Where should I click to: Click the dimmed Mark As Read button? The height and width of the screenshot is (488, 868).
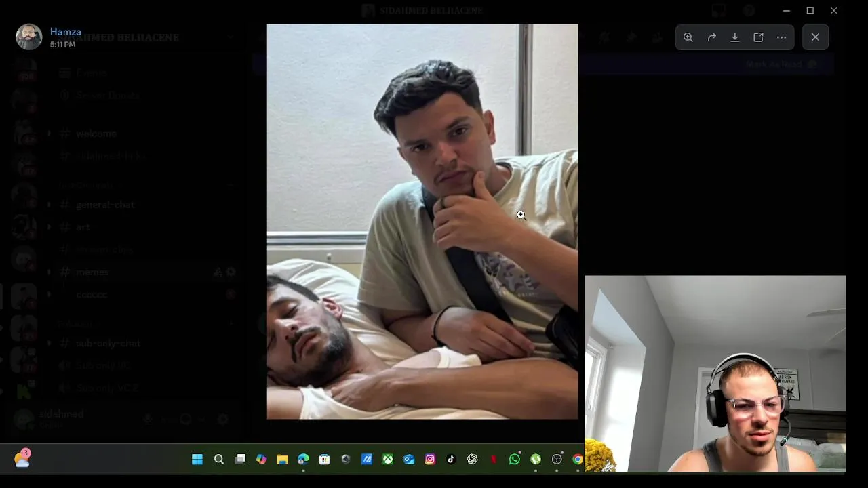[x=781, y=64]
